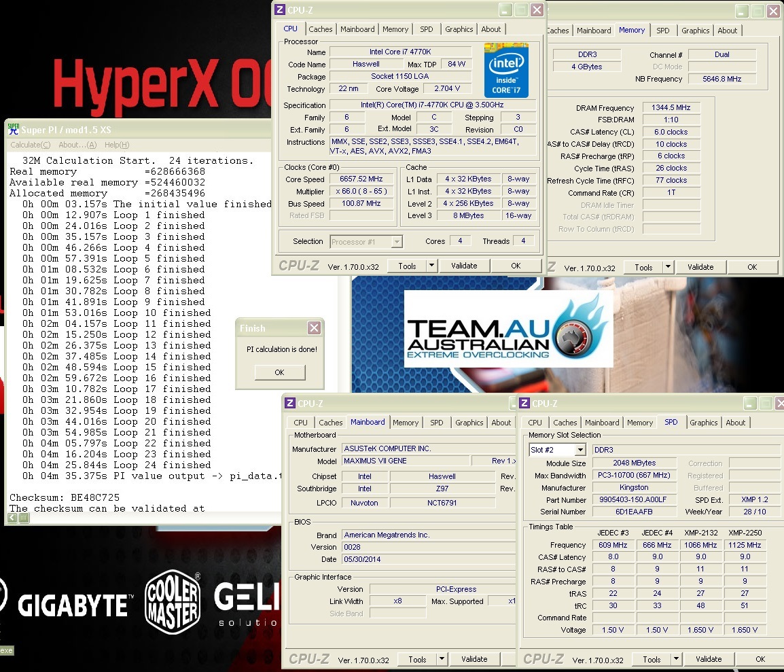784x672 pixels.
Task: Open the Help menu in Super PI
Action: point(117,145)
